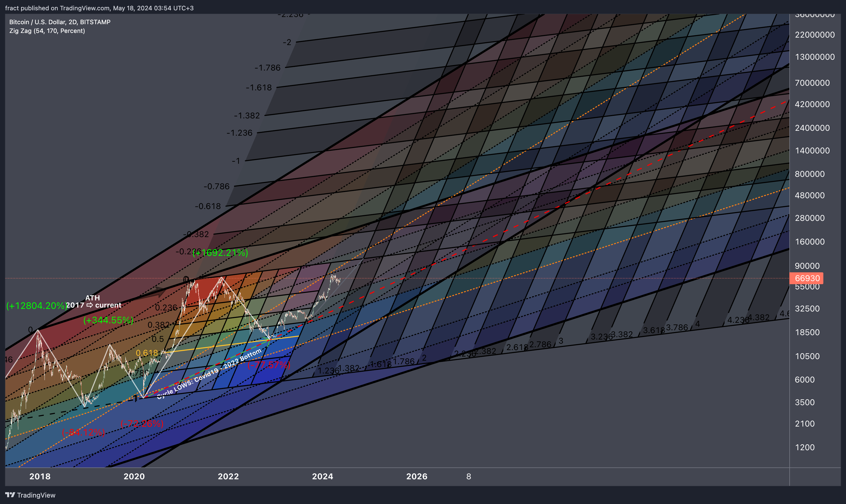Screen dimensions: 846x504
Task: Click the -0.618 Fibonacci extension label
Action: 208,206
